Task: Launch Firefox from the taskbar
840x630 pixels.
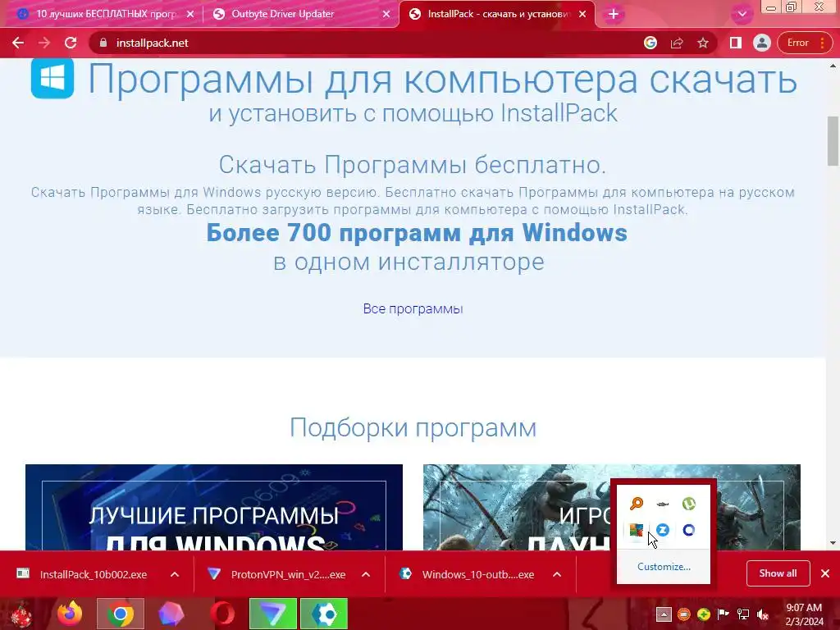Action: coord(70,614)
